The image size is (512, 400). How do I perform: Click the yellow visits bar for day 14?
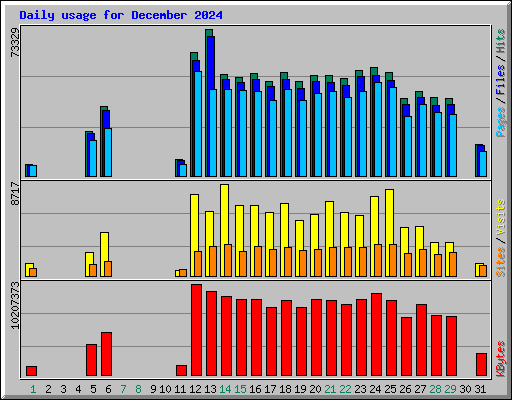[224, 230]
